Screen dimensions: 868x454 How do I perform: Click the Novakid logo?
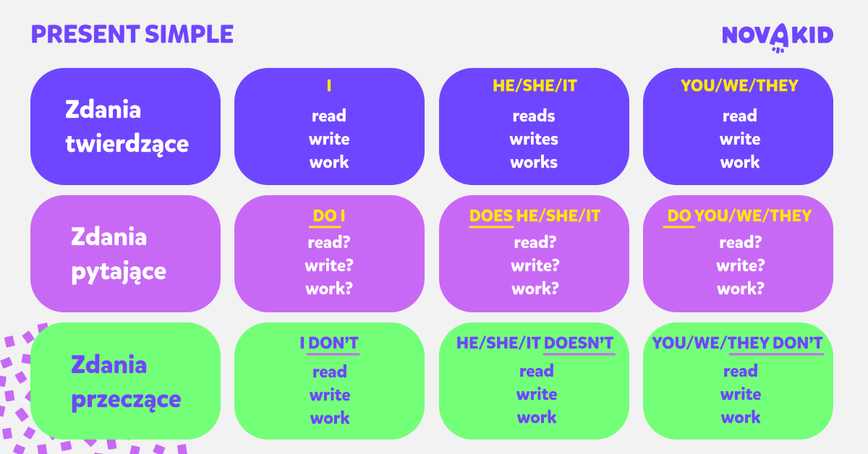pos(778,37)
